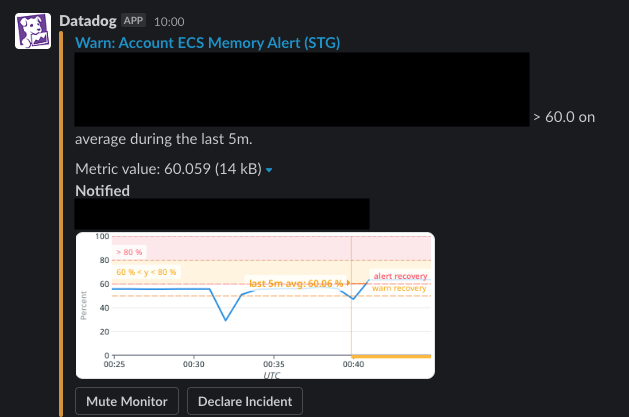Select the alert recovery label in chart
The image size is (629, 417).
[x=400, y=276]
